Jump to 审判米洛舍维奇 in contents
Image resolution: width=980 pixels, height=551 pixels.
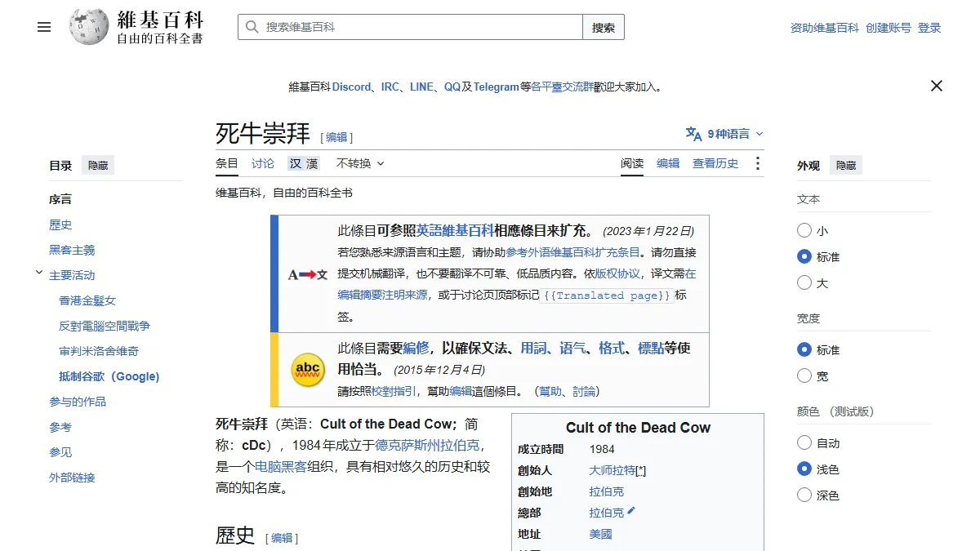point(99,351)
